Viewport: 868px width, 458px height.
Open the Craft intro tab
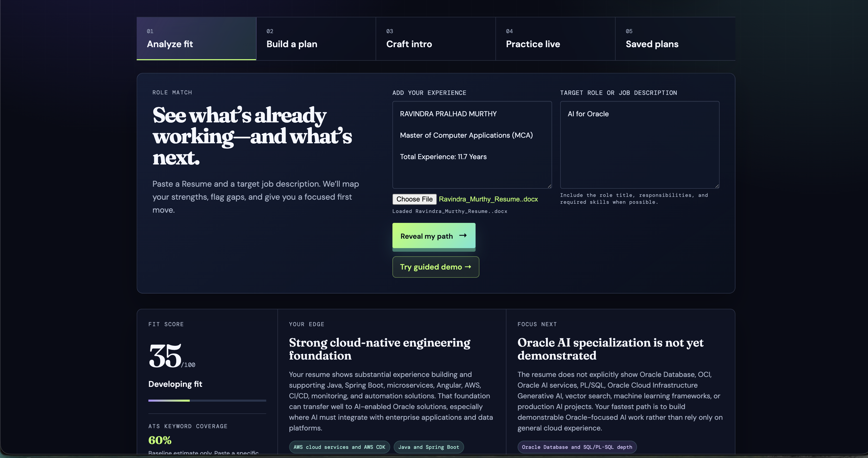(x=435, y=39)
